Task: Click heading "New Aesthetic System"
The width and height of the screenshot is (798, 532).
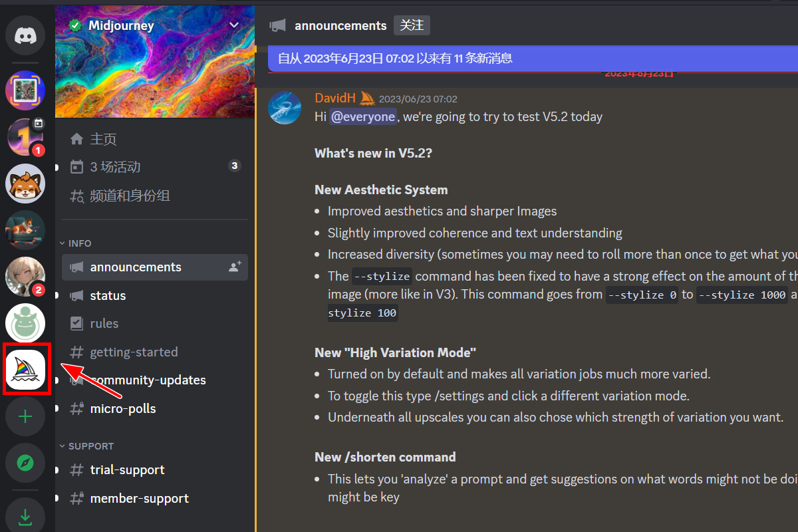Action: [x=381, y=190]
